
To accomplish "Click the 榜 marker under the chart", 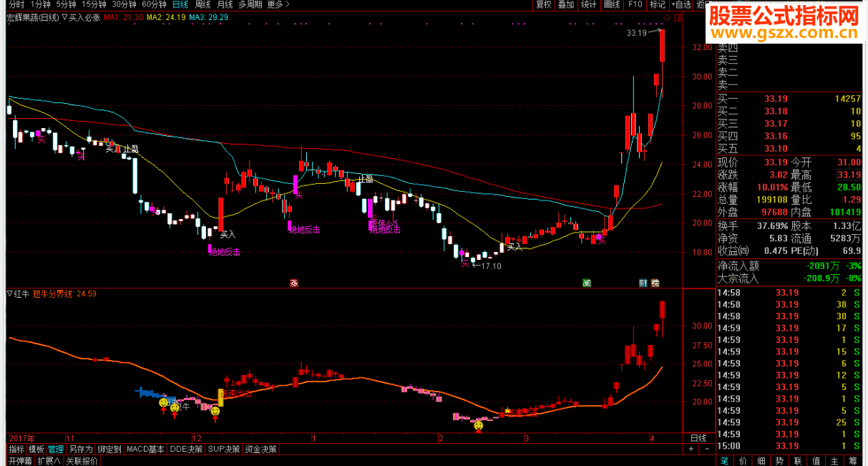I will (x=655, y=283).
